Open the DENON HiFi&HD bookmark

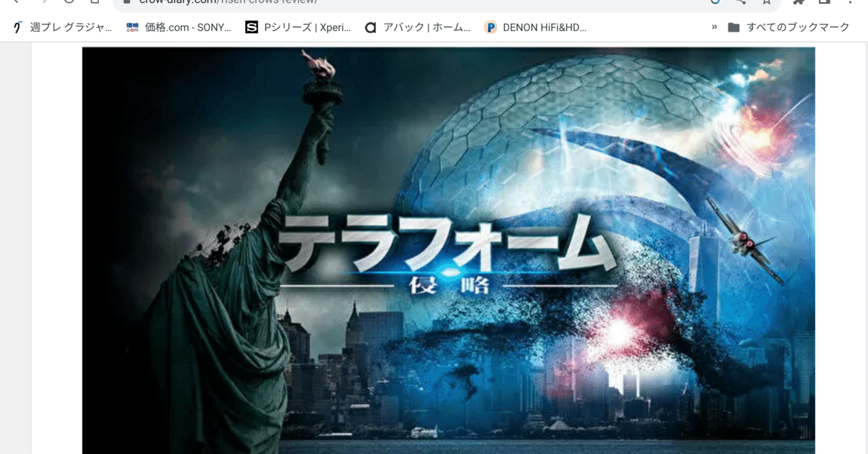coord(536,27)
